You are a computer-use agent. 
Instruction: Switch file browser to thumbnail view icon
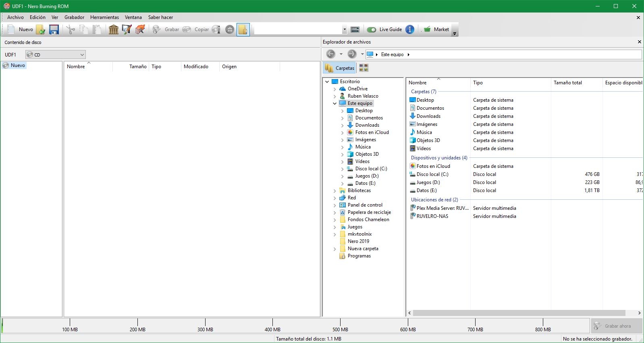[364, 68]
